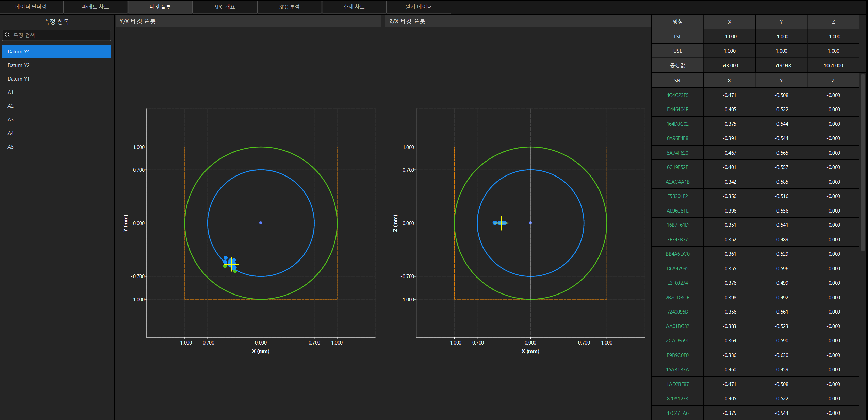Select serial number 0A96E4F8
This screenshot has height=420, width=868.
point(677,138)
